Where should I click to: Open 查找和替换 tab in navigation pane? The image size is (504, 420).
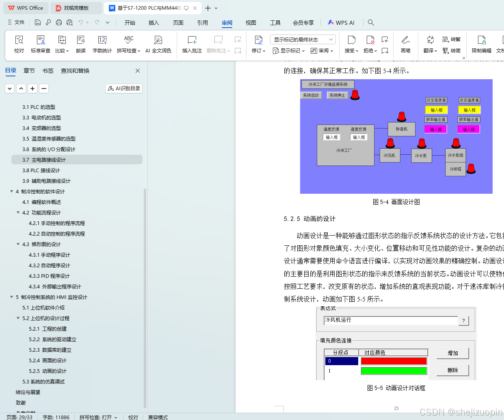[75, 71]
